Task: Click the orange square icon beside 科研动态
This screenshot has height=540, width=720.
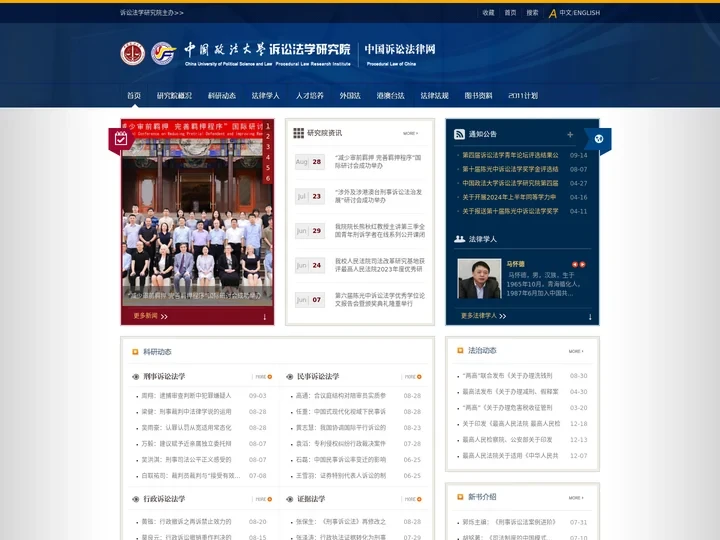Action: point(135,352)
